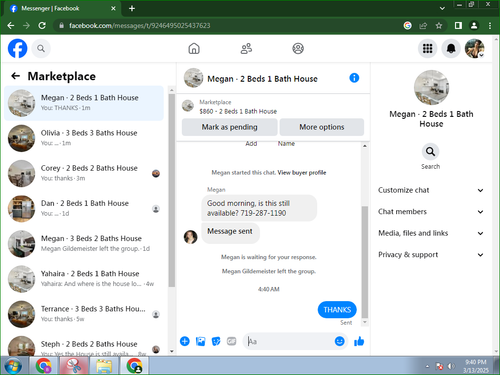This screenshot has height=375, width=500.
Task: Open Chrome side panel icon
Action: [458, 26]
